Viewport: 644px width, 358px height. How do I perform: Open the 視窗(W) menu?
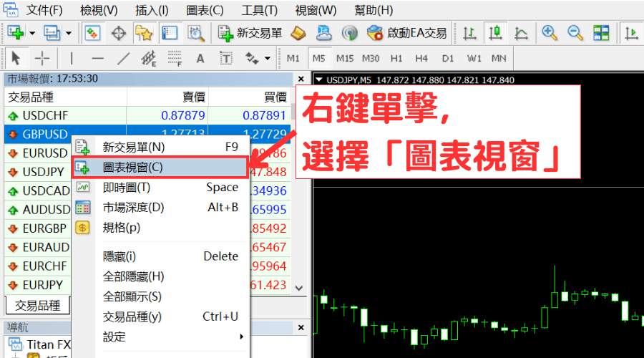pos(316,10)
